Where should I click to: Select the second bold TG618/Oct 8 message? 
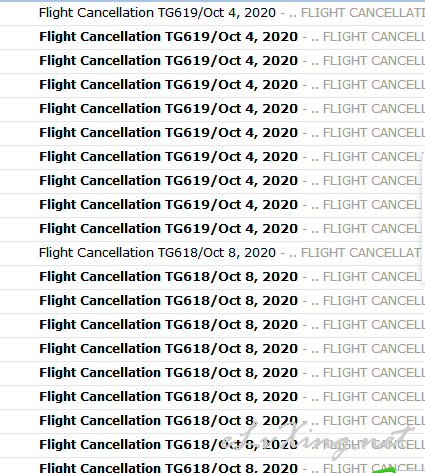[x=212, y=301]
